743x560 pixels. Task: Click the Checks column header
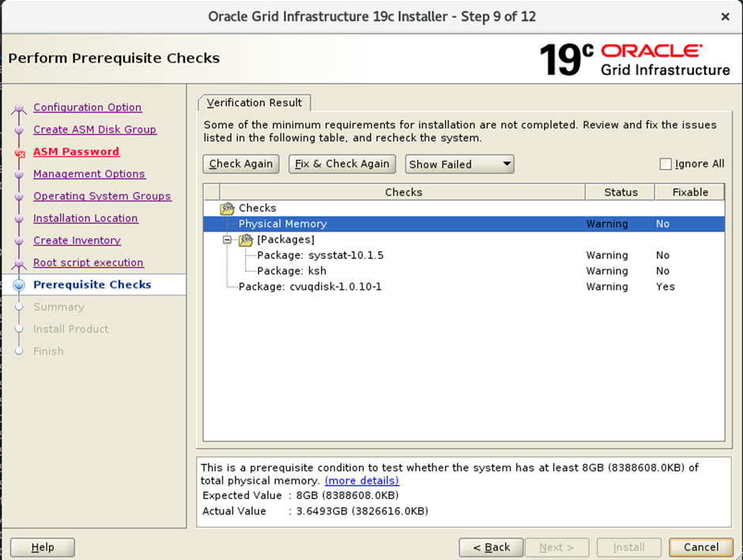pyautogui.click(x=403, y=192)
